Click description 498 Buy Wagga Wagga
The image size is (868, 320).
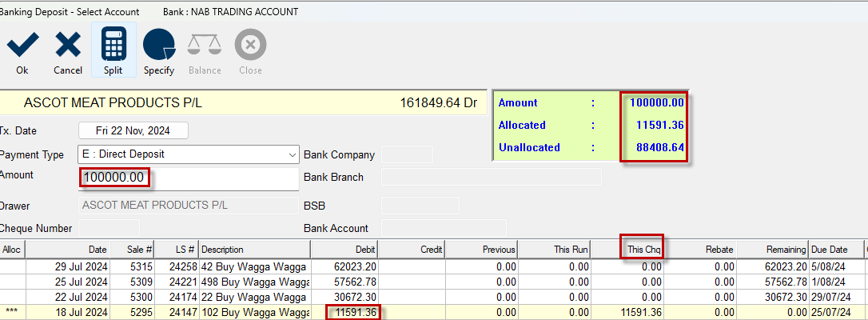[x=255, y=282]
